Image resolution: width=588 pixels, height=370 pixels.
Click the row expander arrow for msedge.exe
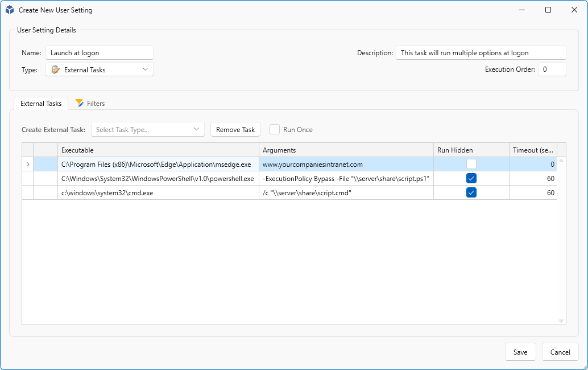tap(27, 165)
